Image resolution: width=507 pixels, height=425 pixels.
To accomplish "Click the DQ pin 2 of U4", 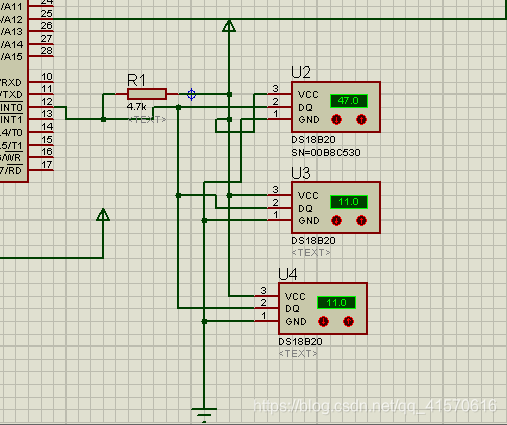I will pyautogui.click(x=266, y=308).
